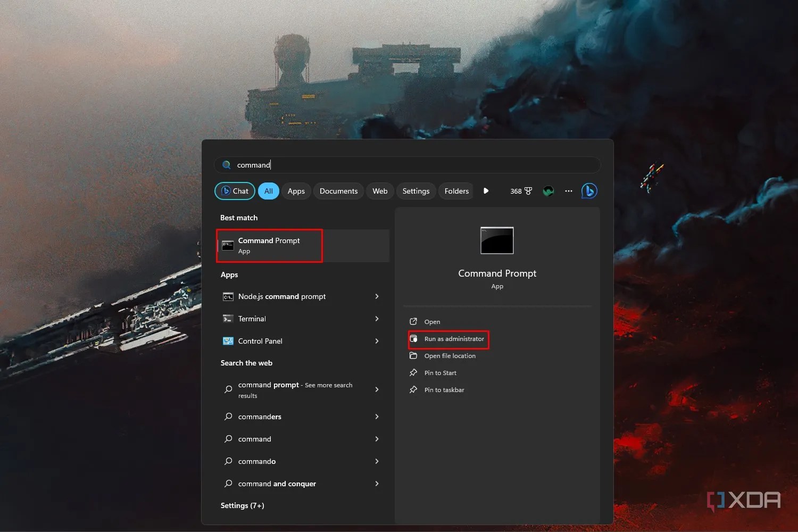Viewport: 798px width, 532px height.
Task: Click the Chat button on the filter bar
Action: (234, 190)
